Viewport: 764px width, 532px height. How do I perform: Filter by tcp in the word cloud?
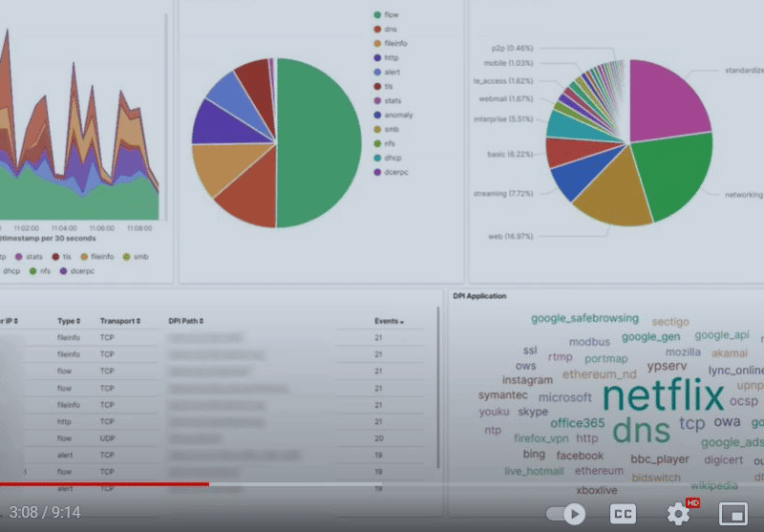coord(691,423)
